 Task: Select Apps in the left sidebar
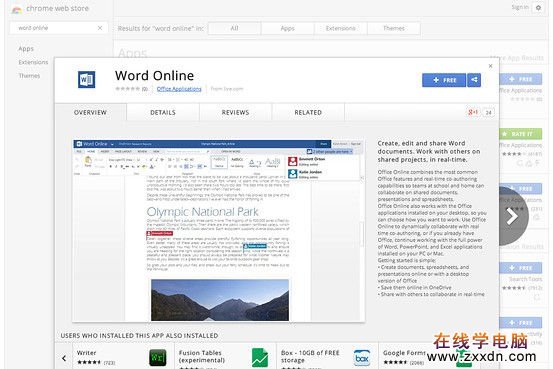(x=26, y=49)
